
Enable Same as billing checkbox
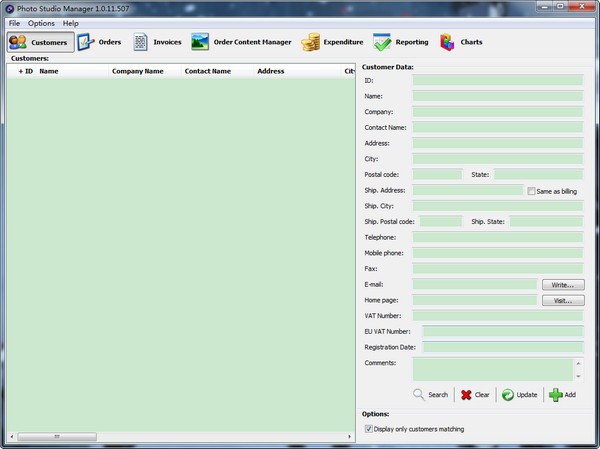[x=532, y=191]
